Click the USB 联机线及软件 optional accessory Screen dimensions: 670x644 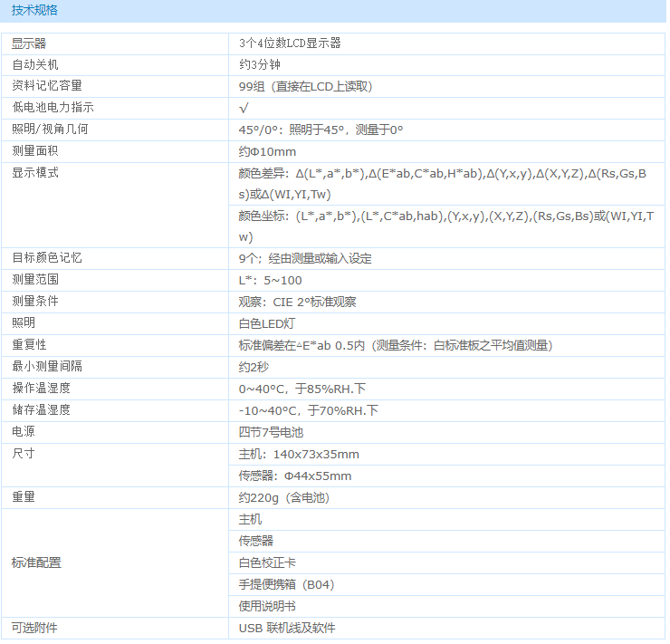[287, 629]
